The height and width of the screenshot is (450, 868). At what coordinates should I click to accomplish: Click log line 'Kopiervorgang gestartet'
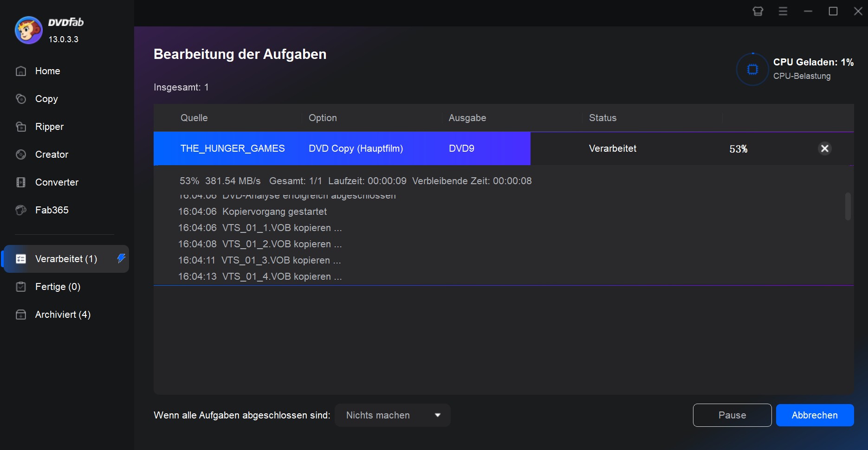[x=274, y=212]
